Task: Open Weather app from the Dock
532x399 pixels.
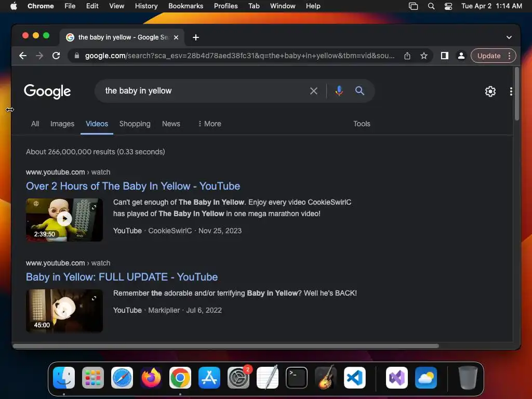Action: coord(426,378)
